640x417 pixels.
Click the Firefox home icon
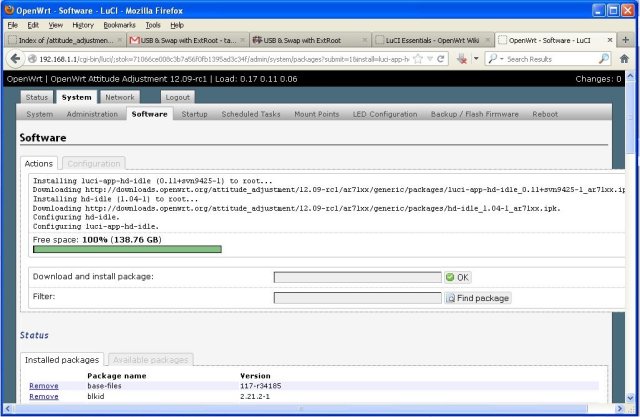623,58
